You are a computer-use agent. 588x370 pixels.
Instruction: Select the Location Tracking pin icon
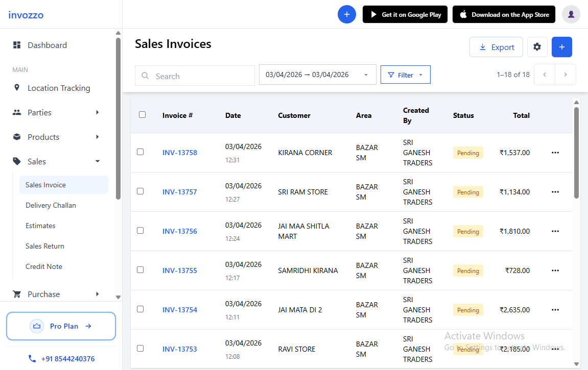pos(17,88)
